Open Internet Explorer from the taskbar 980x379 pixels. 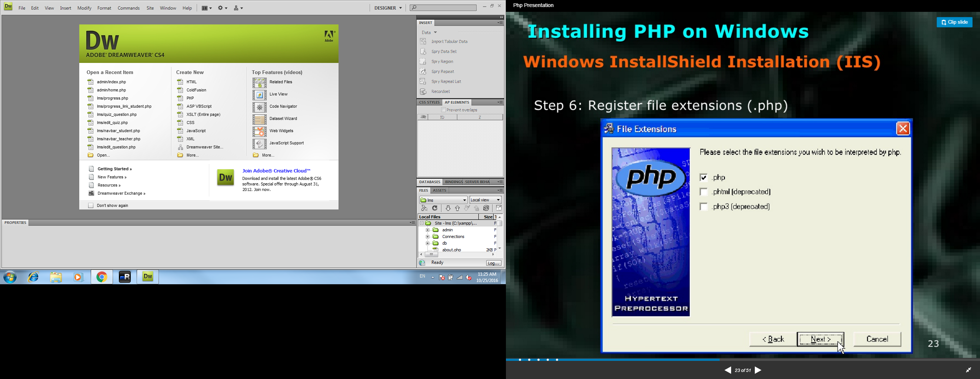(x=33, y=277)
